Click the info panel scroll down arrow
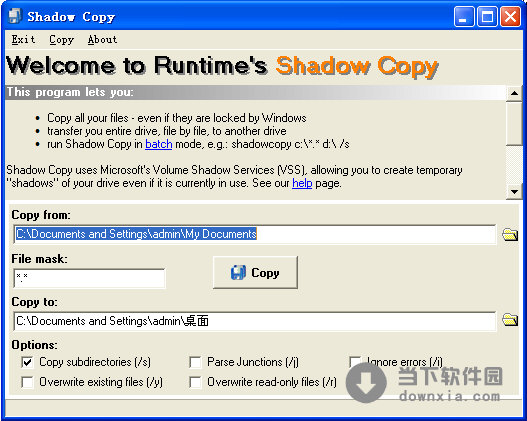527x421 pixels. pos(514,192)
